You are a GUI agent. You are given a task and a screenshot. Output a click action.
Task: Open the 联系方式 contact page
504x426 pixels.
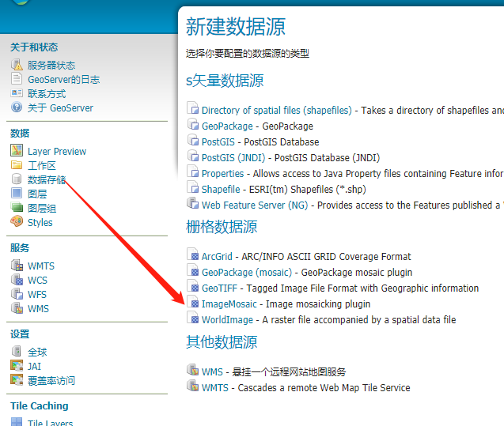(47, 94)
